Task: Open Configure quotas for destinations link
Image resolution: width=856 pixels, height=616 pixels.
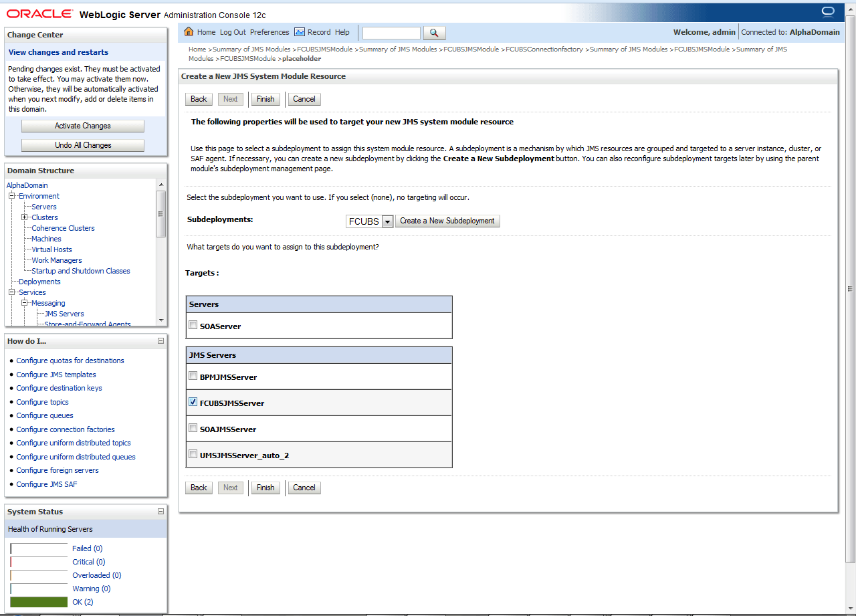Action: pos(70,361)
